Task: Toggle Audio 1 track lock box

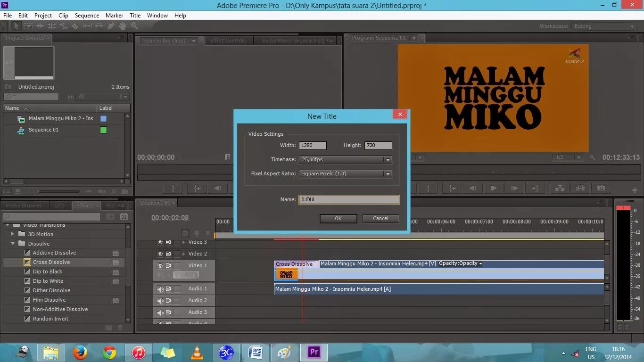Action: click(x=177, y=289)
